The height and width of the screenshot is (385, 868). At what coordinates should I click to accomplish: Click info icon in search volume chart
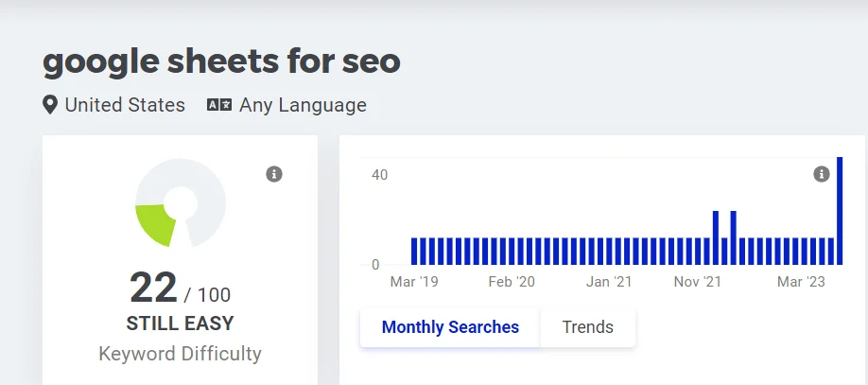[821, 174]
